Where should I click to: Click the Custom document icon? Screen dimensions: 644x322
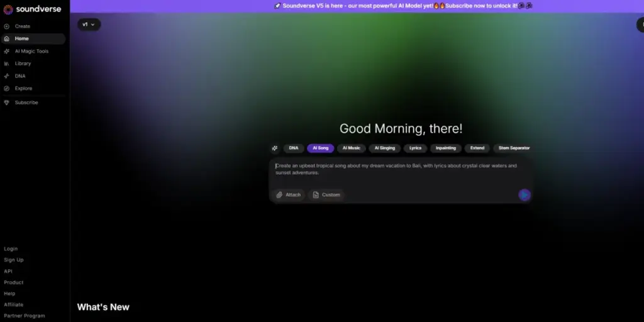click(x=316, y=195)
